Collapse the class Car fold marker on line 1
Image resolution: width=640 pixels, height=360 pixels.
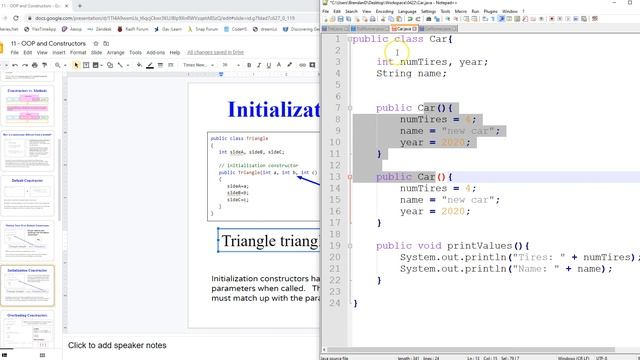pos(350,39)
